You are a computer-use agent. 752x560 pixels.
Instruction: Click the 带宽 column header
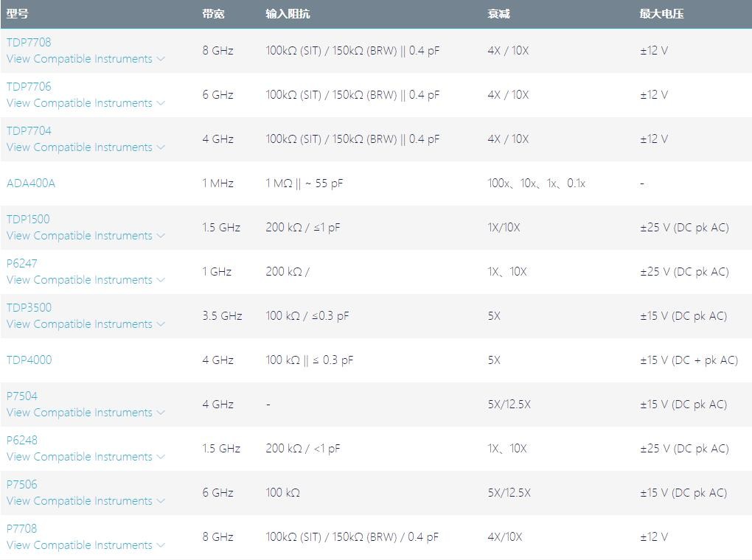click(x=213, y=13)
